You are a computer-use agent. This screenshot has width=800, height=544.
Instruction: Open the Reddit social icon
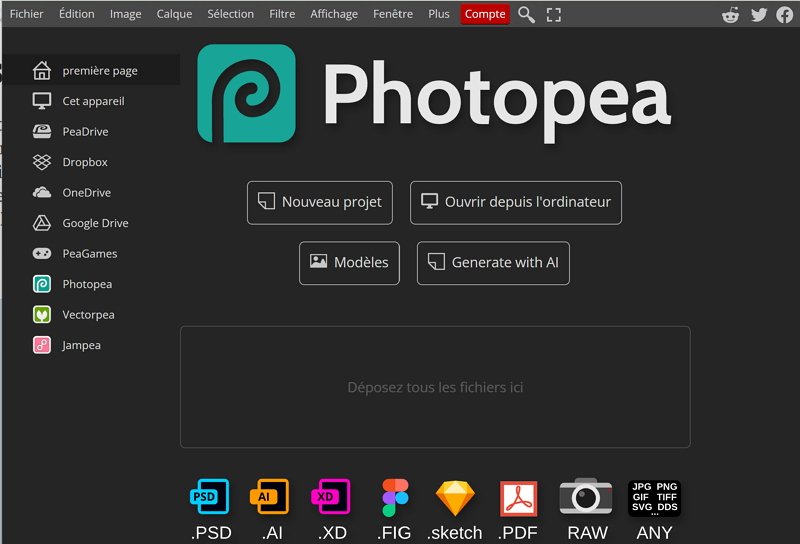click(x=732, y=14)
